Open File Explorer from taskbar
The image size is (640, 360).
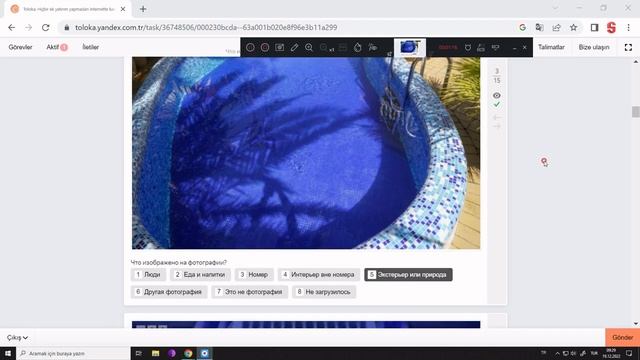click(156, 353)
